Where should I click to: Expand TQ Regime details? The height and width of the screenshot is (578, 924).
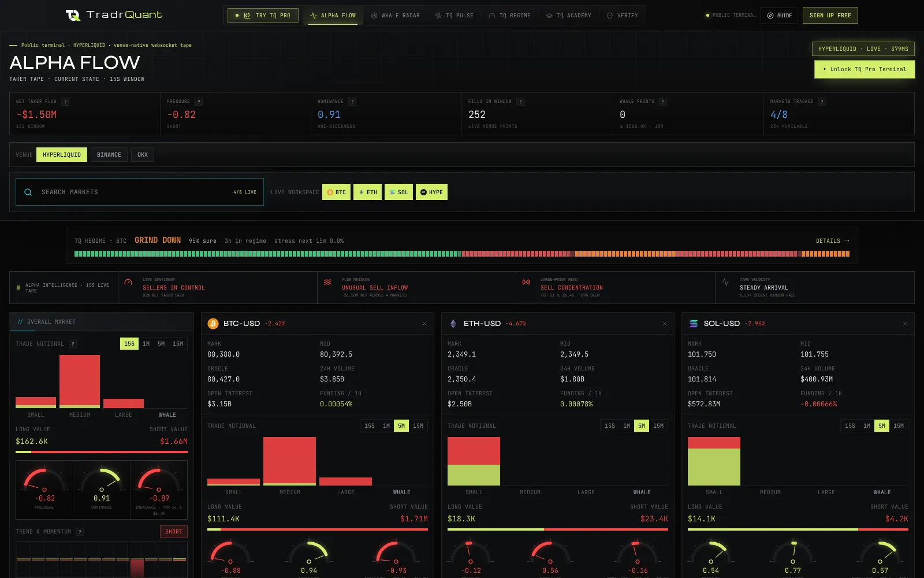pos(832,241)
